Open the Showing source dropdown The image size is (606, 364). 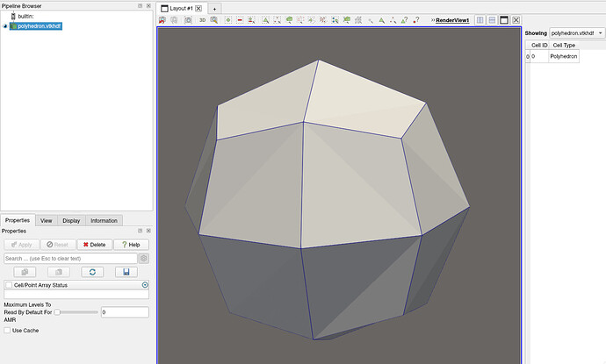click(x=576, y=32)
